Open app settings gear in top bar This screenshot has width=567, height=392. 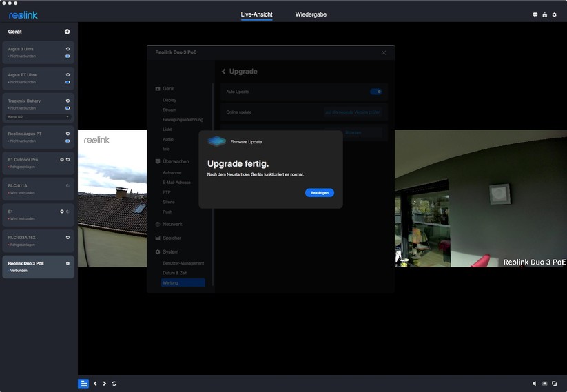[554, 14]
